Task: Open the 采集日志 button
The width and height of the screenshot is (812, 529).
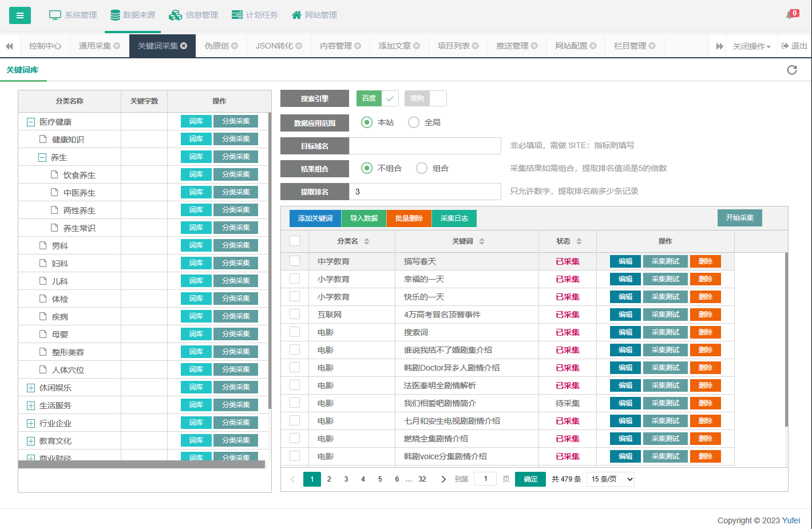Action: click(454, 218)
